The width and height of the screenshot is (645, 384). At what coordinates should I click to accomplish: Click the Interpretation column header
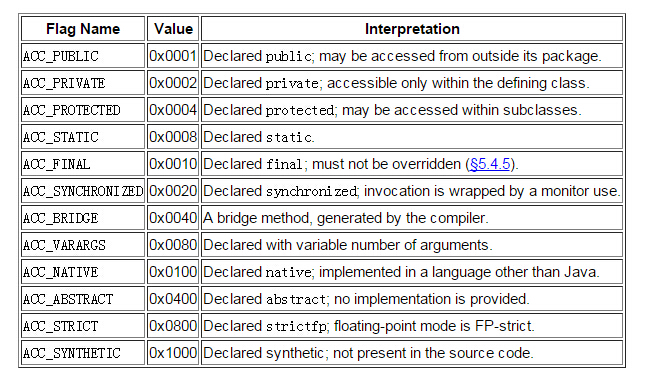point(412,29)
